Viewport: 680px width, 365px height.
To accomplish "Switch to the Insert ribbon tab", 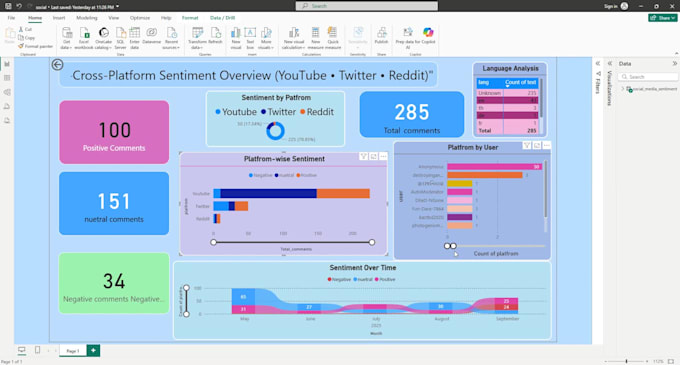I will point(59,18).
